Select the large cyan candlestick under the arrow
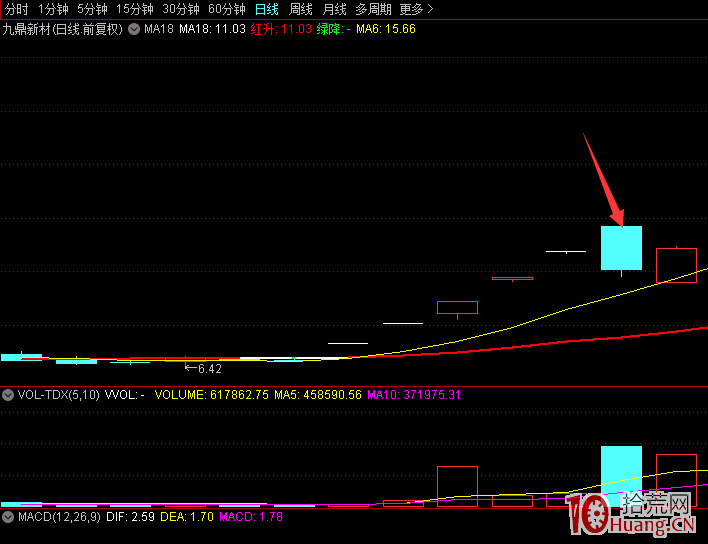This screenshot has height=544, width=708. click(621, 248)
